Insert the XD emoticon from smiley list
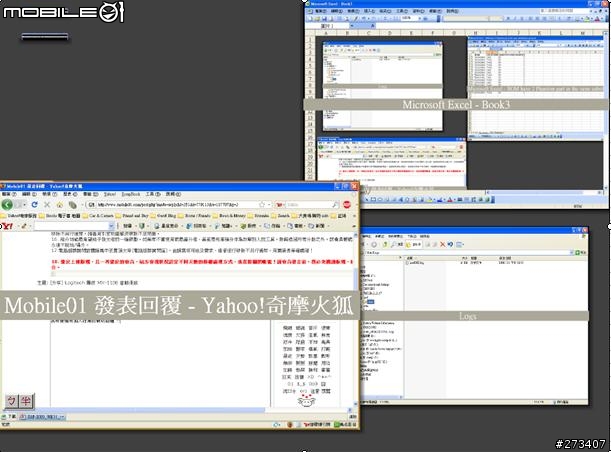Image resolution: width=611 pixels, height=452 pixels. (311, 377)
